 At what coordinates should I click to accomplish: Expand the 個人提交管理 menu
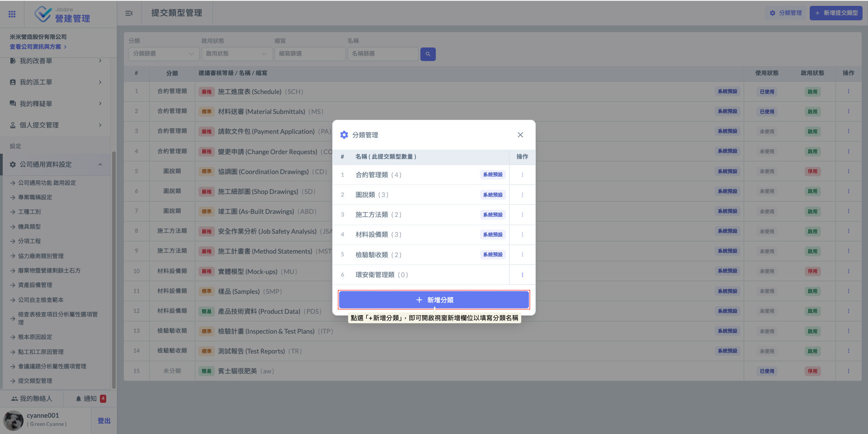[55, 125]
